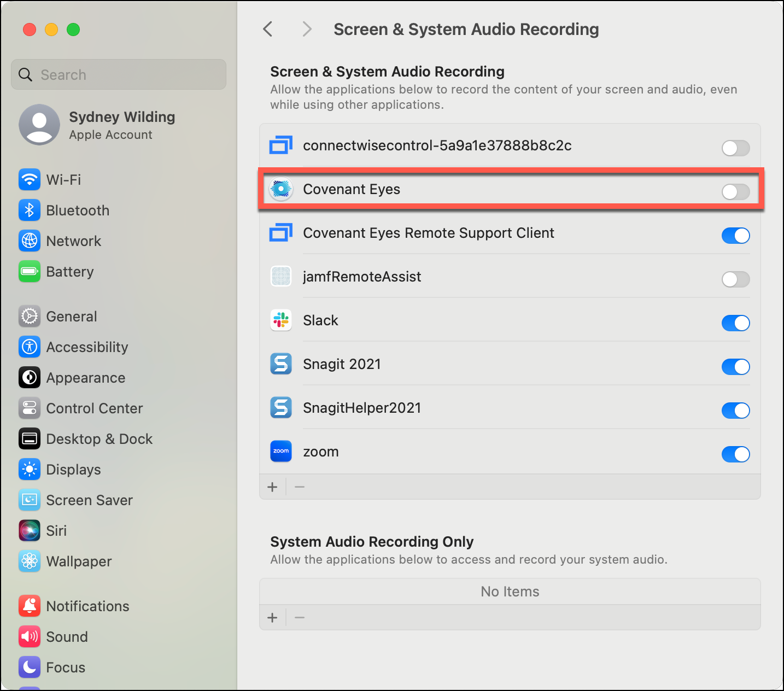This screenshot has width=784, height=691.
Task: Add an app to screen recording list
Action: 272,487
